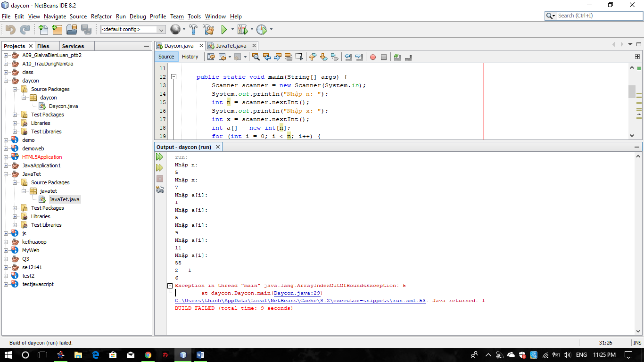Collapse the daycon project node

[x=6, y=81]
